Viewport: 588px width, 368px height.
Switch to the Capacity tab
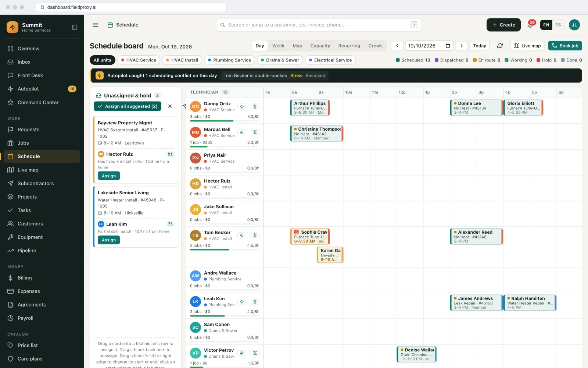(320, 46)
